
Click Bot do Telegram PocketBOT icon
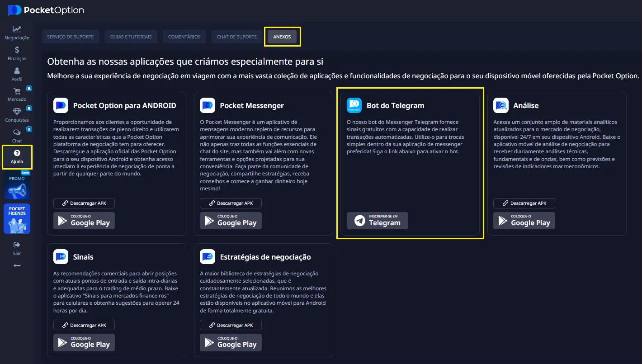354,105
